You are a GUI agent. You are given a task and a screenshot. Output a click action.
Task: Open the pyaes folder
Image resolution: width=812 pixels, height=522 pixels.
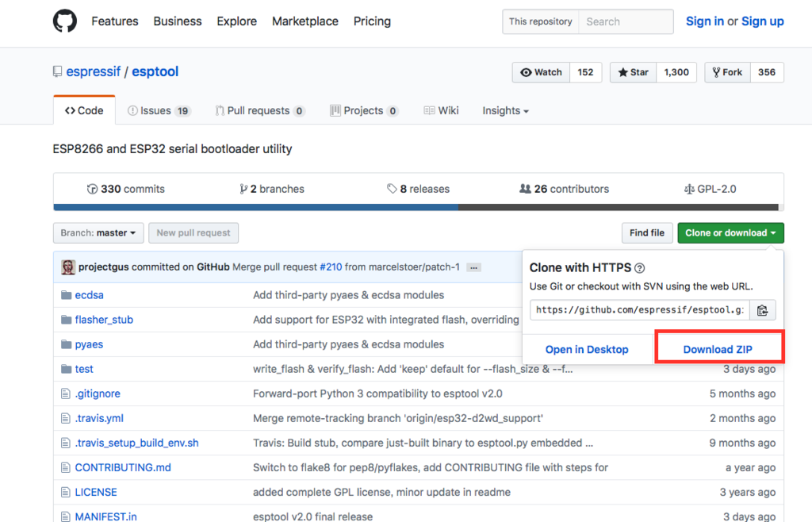tap(89, 344)
